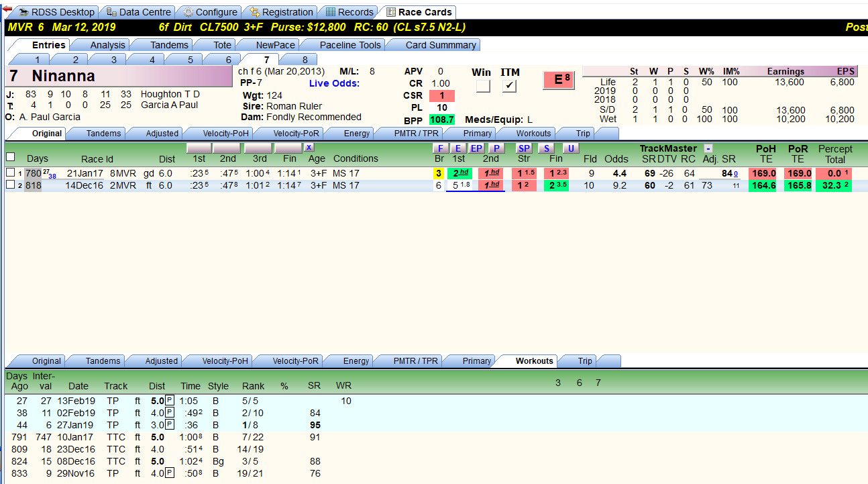The image size is (868, 484).
Task: Tick the Win checkbox
Action: pos(483,86)
